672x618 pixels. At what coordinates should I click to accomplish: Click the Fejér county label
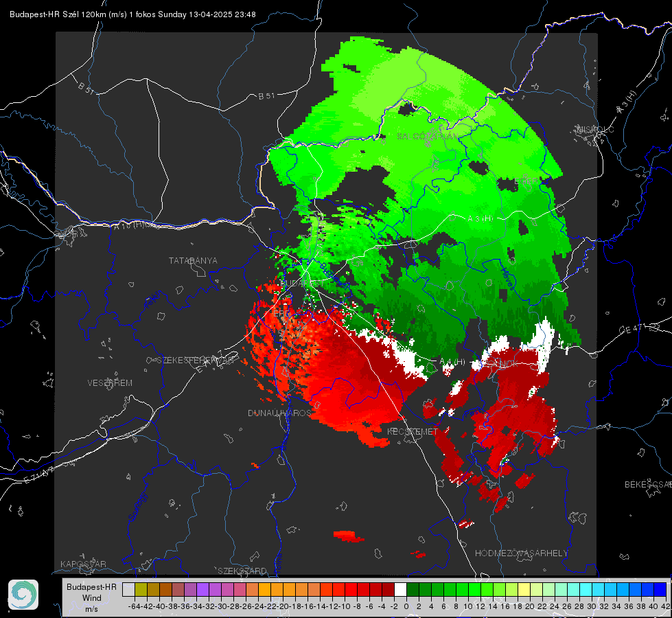coord(153,299)
